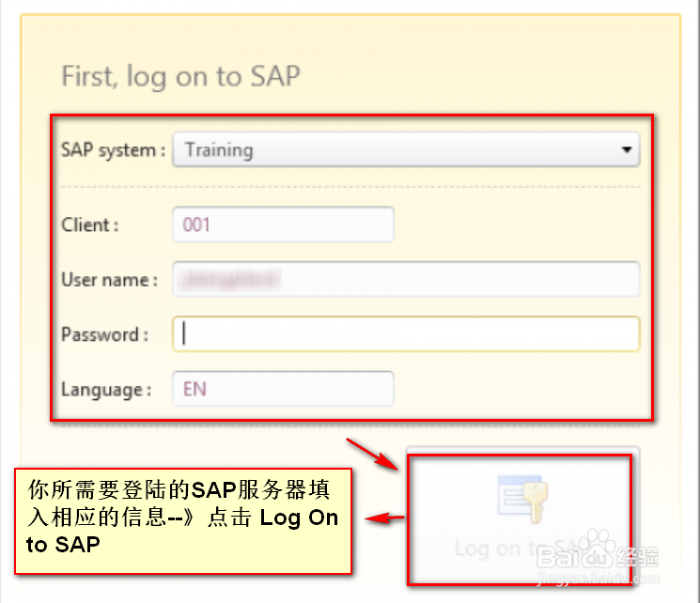The height and width of the screenshot is (603, 700).
Task: Click the 'User name :' label
Action: (x=110, y=280)
